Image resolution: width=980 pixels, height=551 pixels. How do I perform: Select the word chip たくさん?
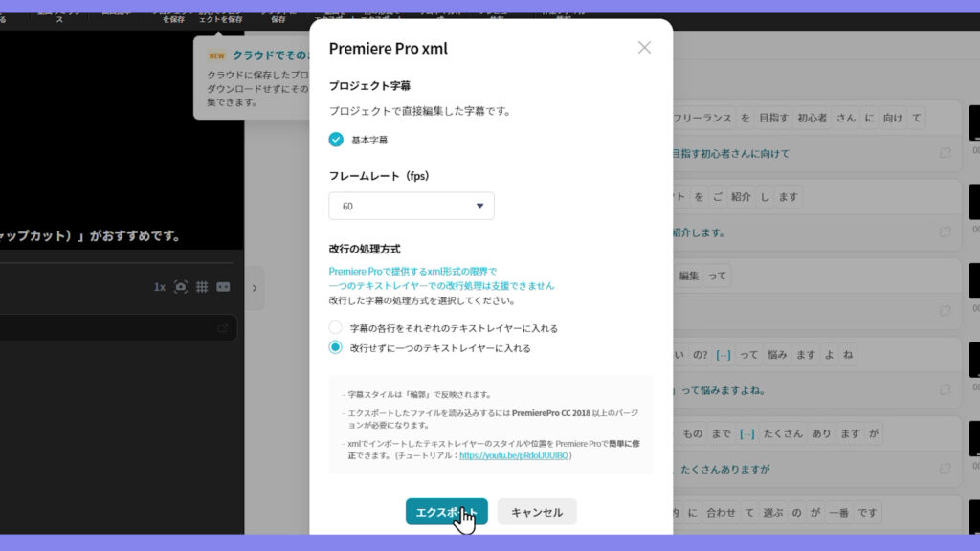783,433
